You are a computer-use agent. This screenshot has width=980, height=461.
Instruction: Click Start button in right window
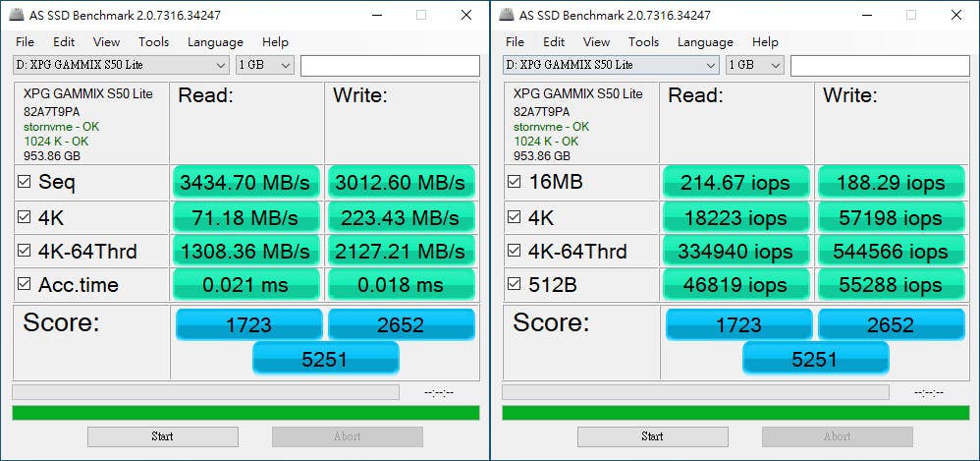point(652,436)
